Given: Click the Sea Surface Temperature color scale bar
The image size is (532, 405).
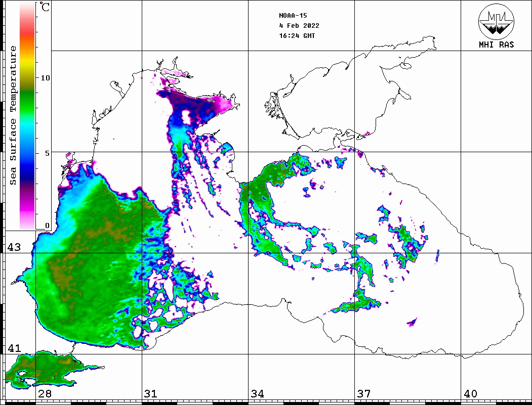Looking at the screenshot, I should pos(27,116).
